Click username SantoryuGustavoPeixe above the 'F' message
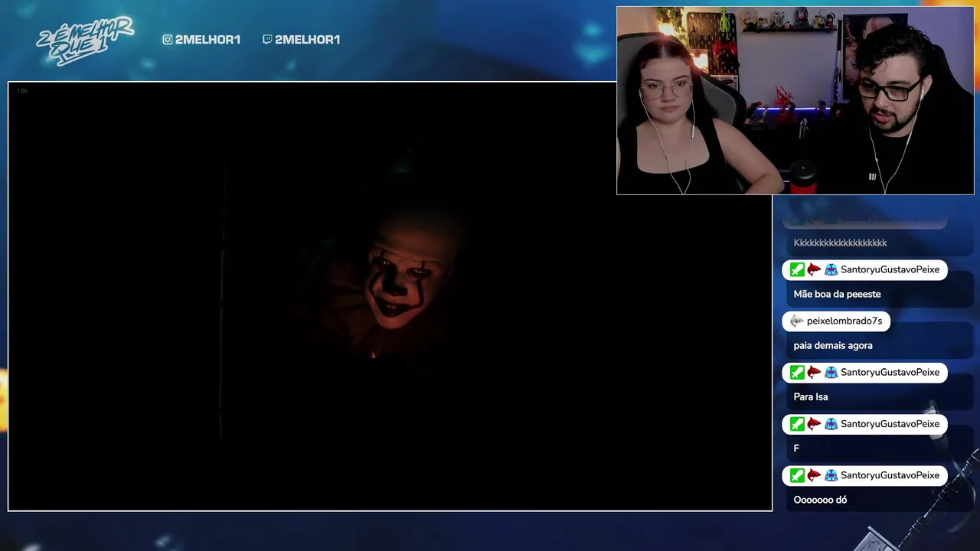The height and width of the screenshot is (551, 980). click(x=890, y=424)
